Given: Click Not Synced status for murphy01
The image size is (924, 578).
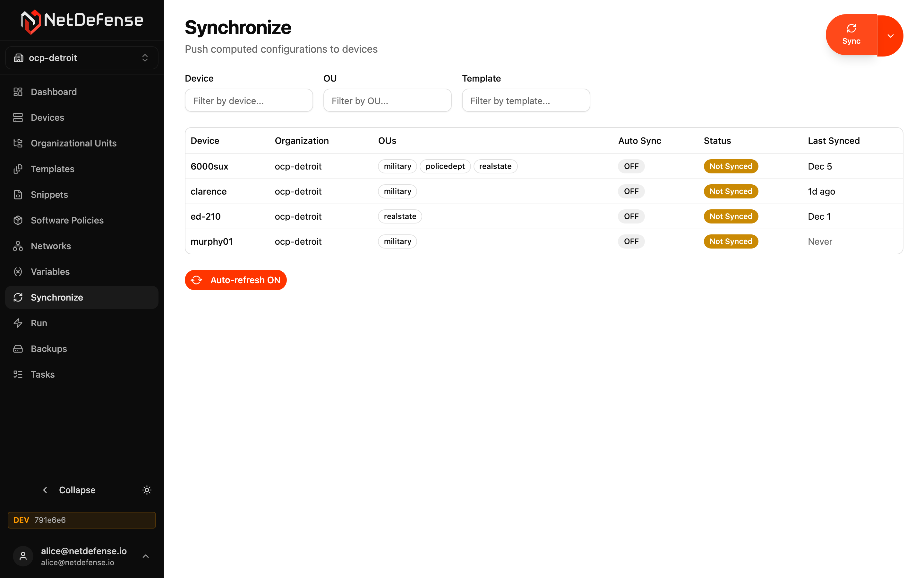Looking at the screenshot, I should tap(731, 241).
